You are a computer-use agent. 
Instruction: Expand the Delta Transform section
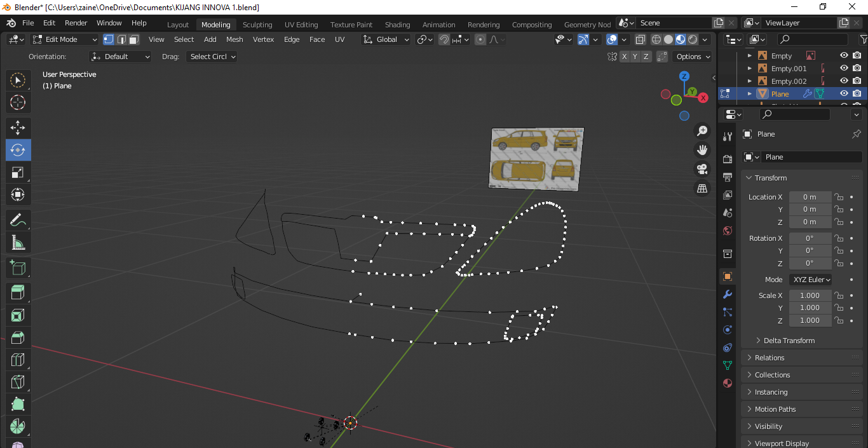[x=789, y=341]
